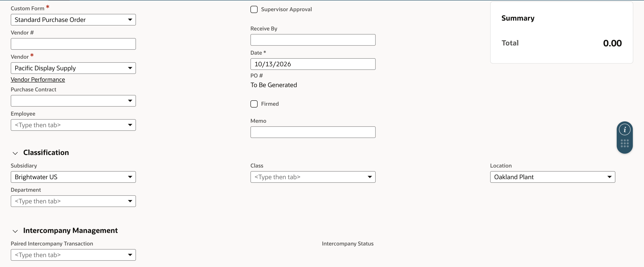Click the dotted grid handle on floating widget
Image resolution: width=644 pixels, height=267 pixels.
click(625, 144)
